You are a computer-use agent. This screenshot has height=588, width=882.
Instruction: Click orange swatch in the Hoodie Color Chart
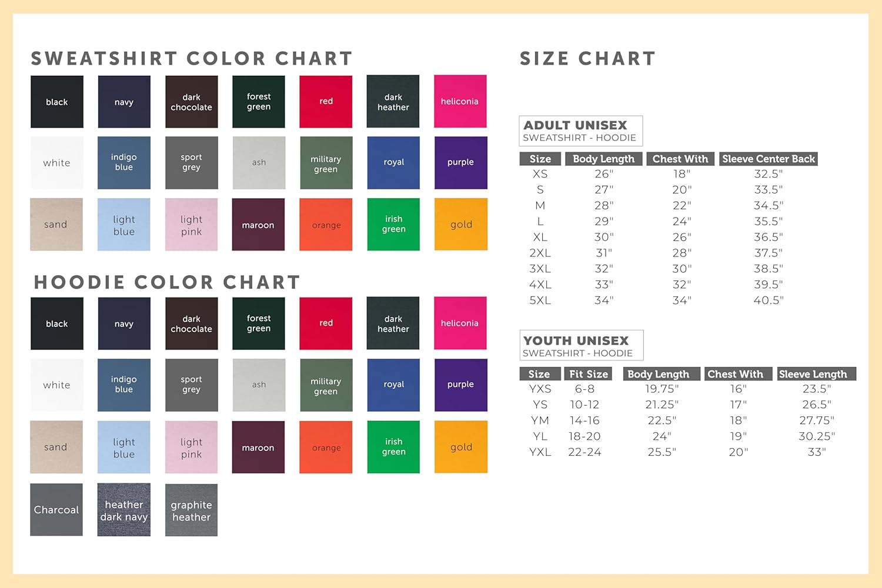tap(326, 447)
